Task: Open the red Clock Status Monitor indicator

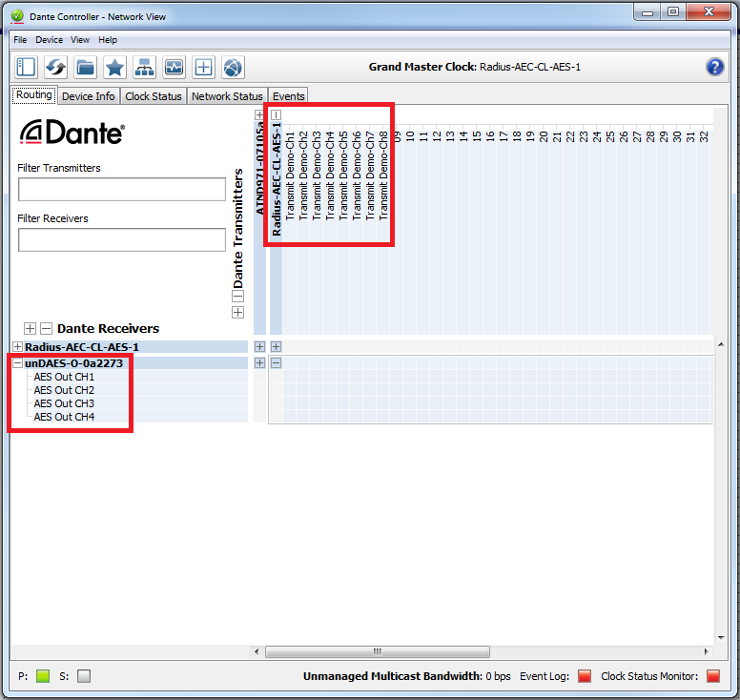Action: coord(713,676)
